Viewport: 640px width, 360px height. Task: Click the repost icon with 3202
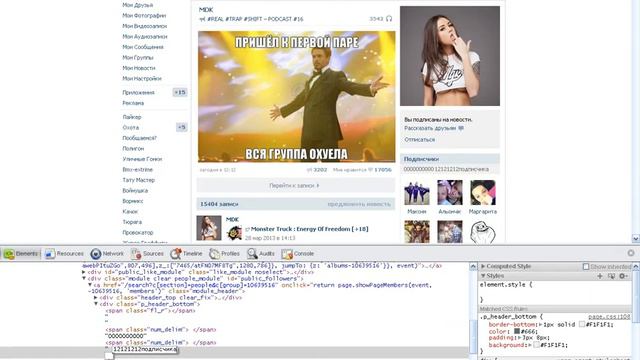pos(309,170)
